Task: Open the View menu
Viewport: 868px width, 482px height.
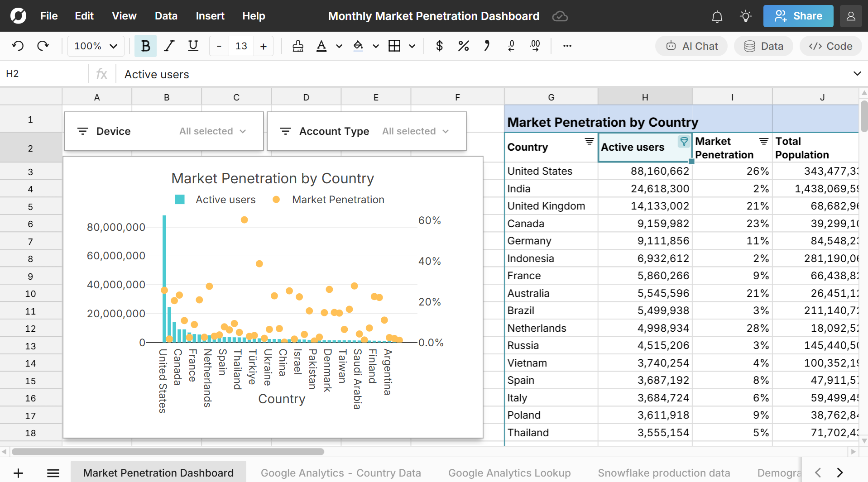Action: tap(124, 16)
